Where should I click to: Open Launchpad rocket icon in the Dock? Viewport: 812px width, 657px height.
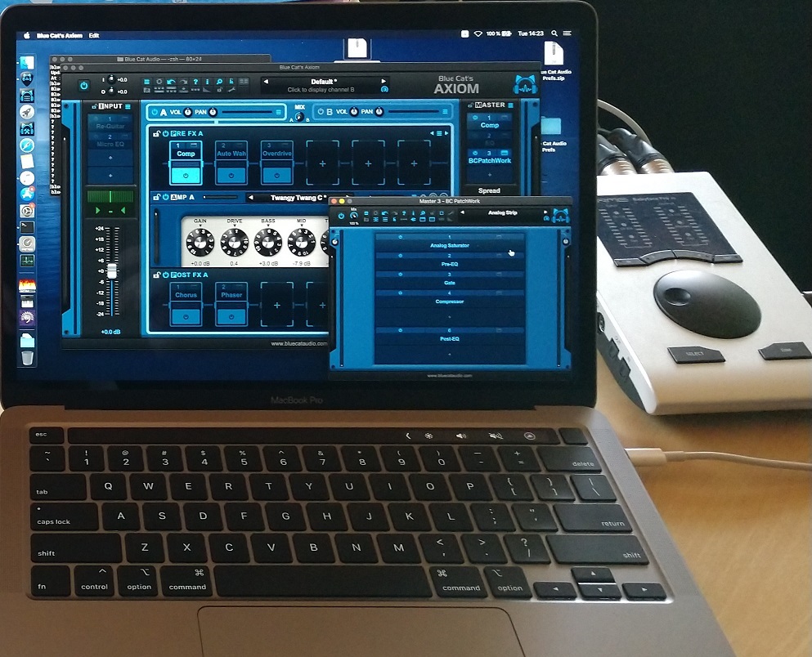(27, 112)
